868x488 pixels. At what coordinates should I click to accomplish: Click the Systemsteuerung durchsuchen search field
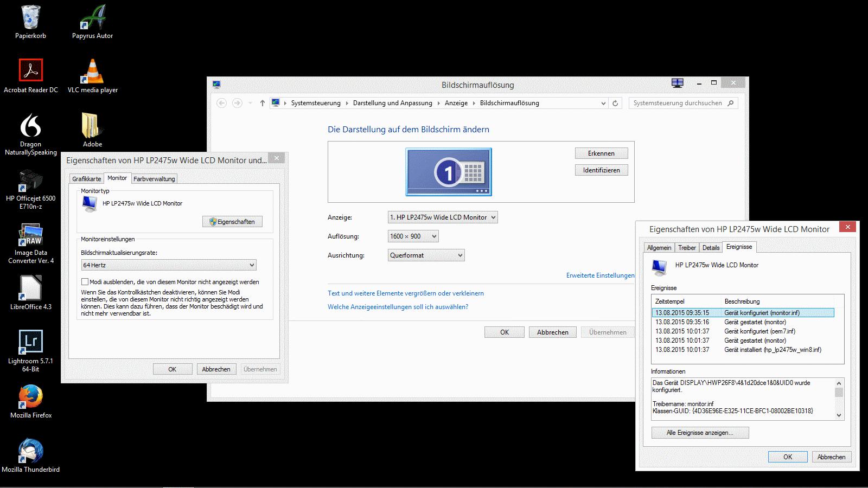678,103
